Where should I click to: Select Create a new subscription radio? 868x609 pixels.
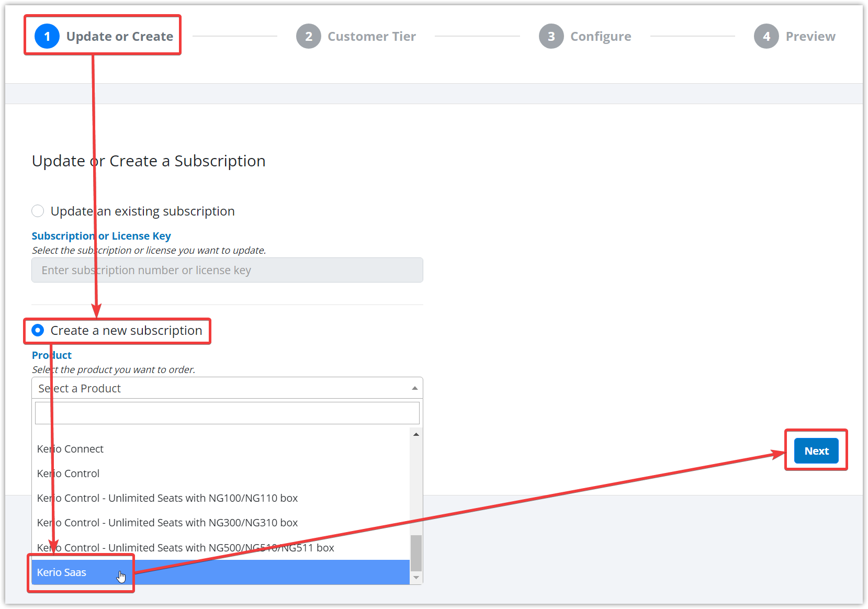pos(38,330)
